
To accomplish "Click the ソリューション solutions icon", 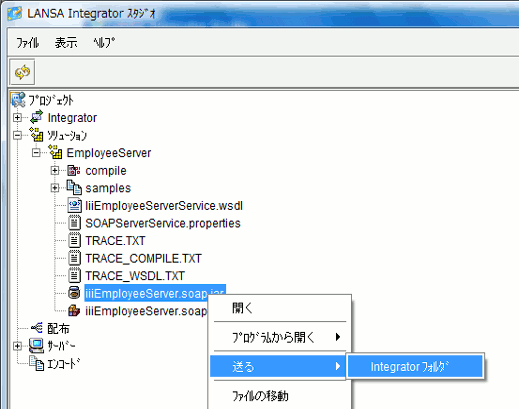I will click(36, 135).
